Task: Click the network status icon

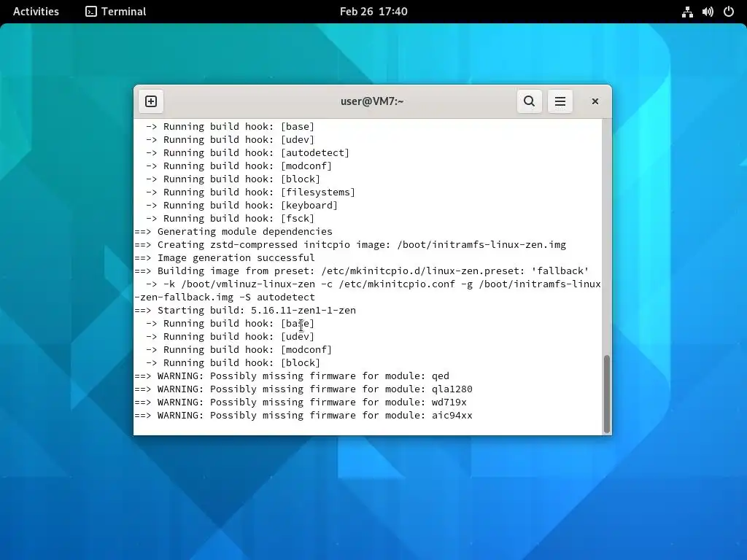Action: pyautogui.click(x=687, y=12)
